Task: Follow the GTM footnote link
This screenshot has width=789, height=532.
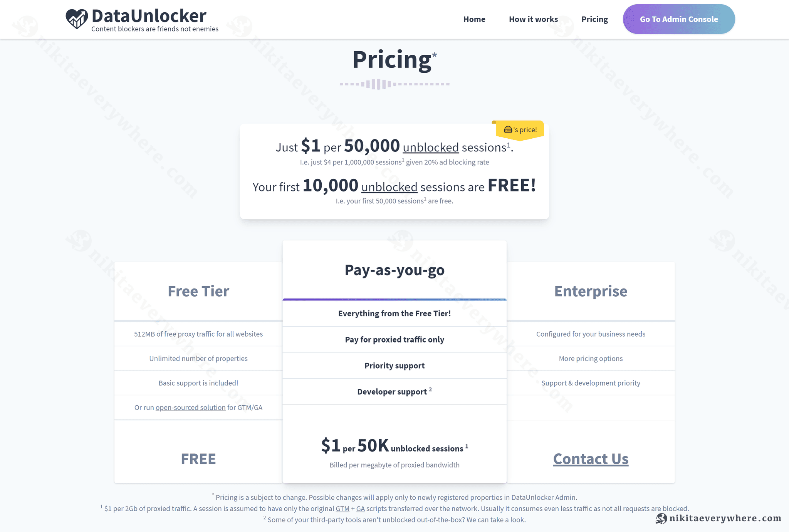Action: (342, 509)
